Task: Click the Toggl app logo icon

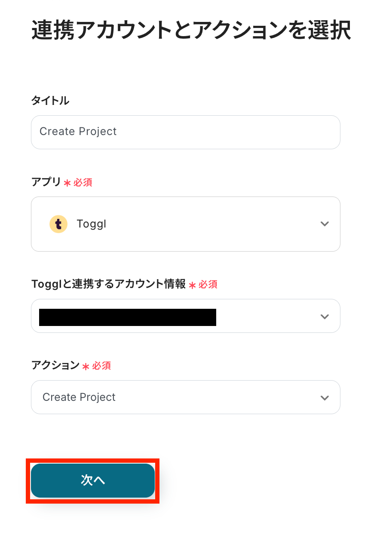Action: pyautogui.click(x=58, y=224)
